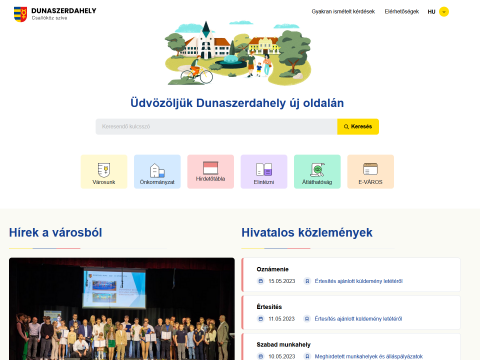The height and width of the screenshot is (360, 480).
Task: Click calendar icon next to 11.05.2023
Action: click(261, 319)
